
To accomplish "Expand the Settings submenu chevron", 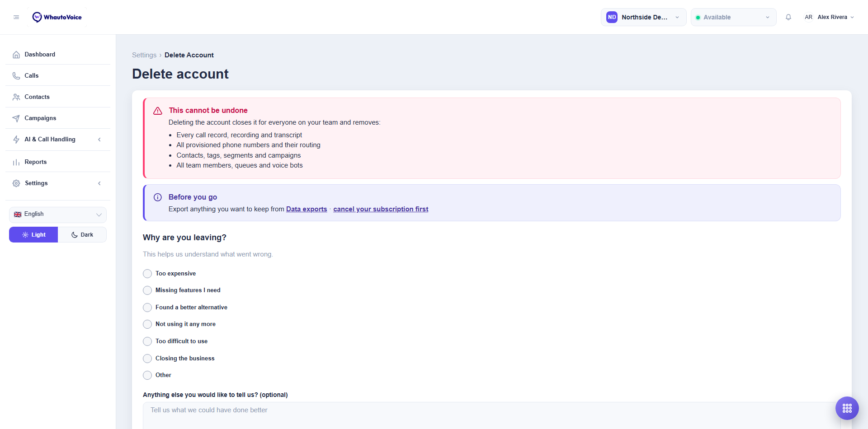I will tap(99, 183).
